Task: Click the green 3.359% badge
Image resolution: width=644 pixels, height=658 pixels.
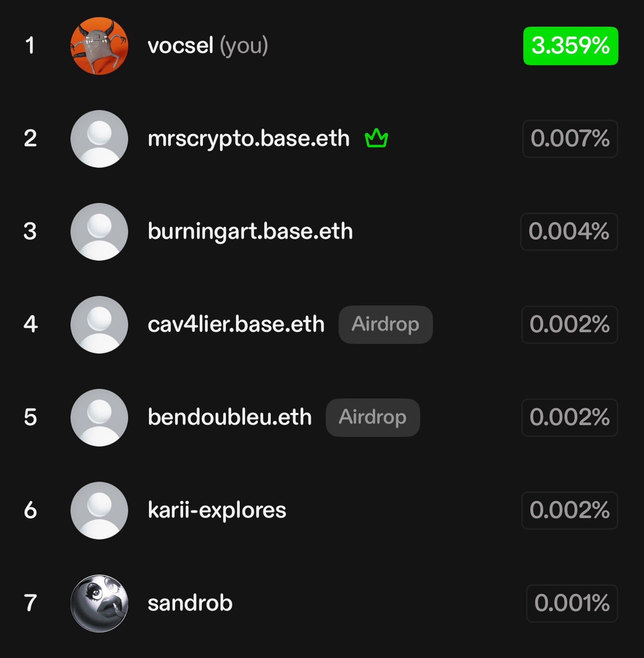Action: point(571,46)
